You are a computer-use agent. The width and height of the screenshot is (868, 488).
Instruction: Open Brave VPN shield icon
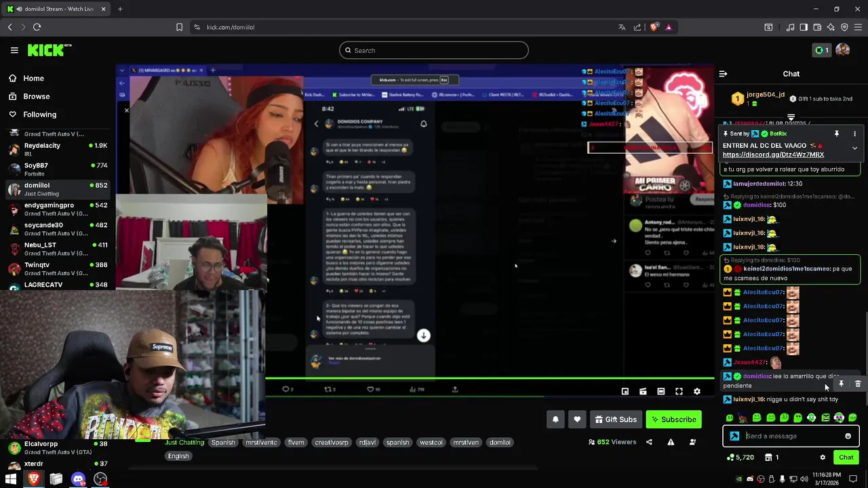tap(844, 27)
